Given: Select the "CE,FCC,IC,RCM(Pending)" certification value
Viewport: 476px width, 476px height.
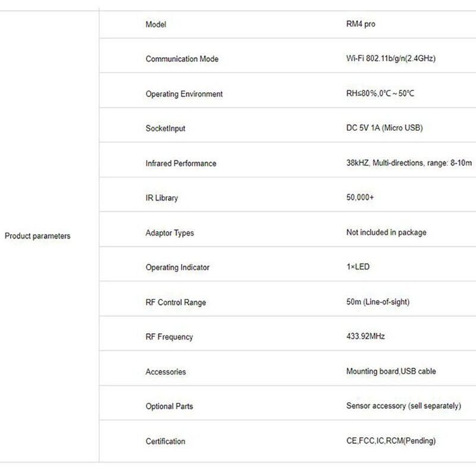Looking at the screenshot, I should [391, 441].
